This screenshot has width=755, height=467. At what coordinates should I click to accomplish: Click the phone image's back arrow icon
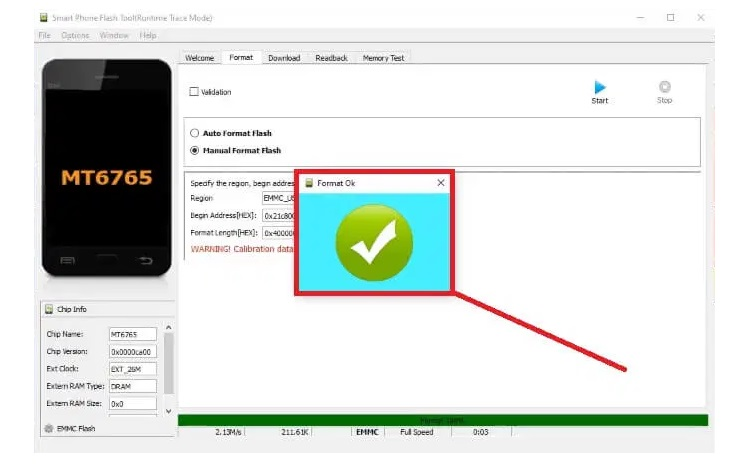[x=146, y=262]
